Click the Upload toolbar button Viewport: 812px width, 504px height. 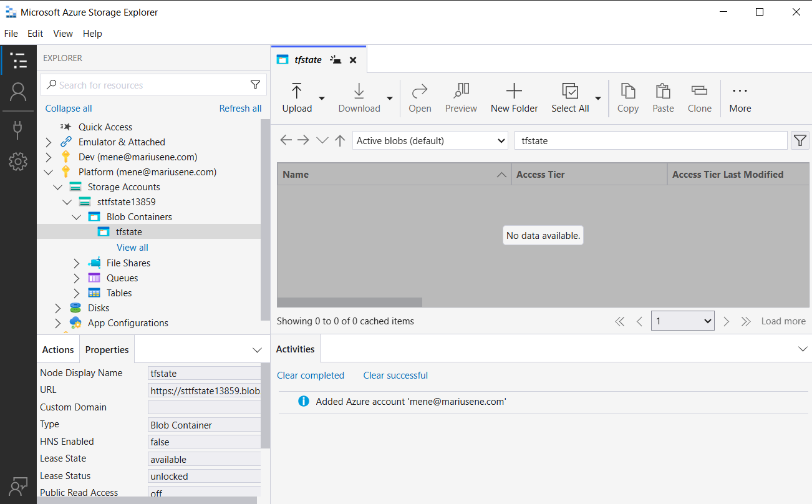coord(297,98)
